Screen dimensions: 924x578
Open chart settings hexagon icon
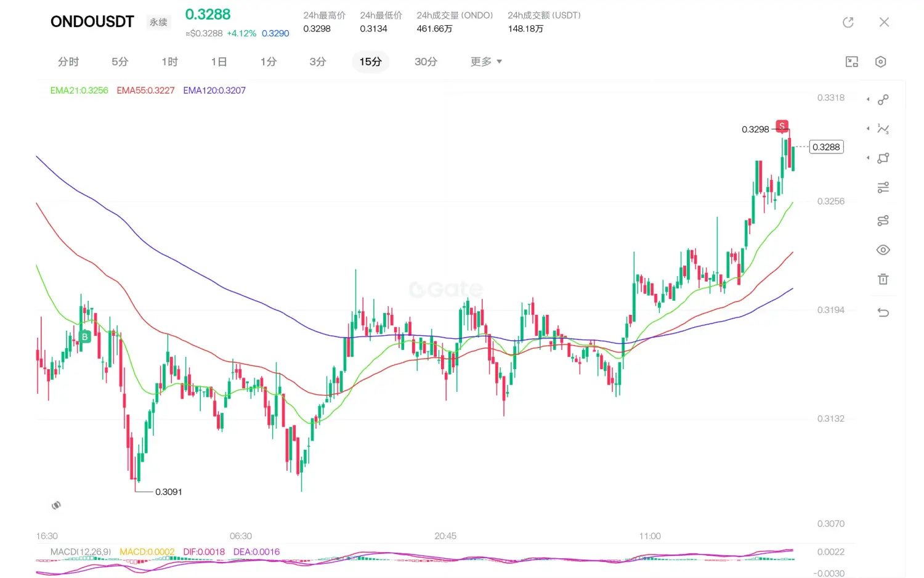(x=880, y=62)
